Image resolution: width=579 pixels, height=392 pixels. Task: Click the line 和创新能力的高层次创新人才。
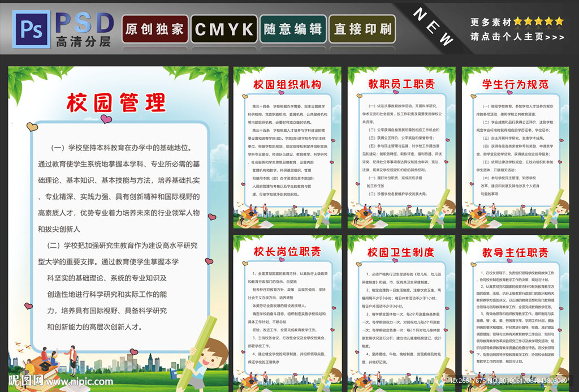click(x=95, y=326)
